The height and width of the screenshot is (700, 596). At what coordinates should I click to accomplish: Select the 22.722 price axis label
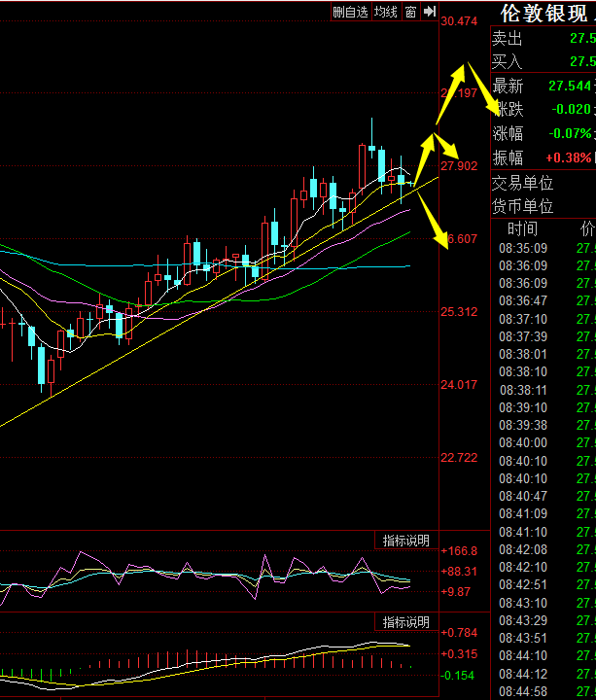pos(459,458)
